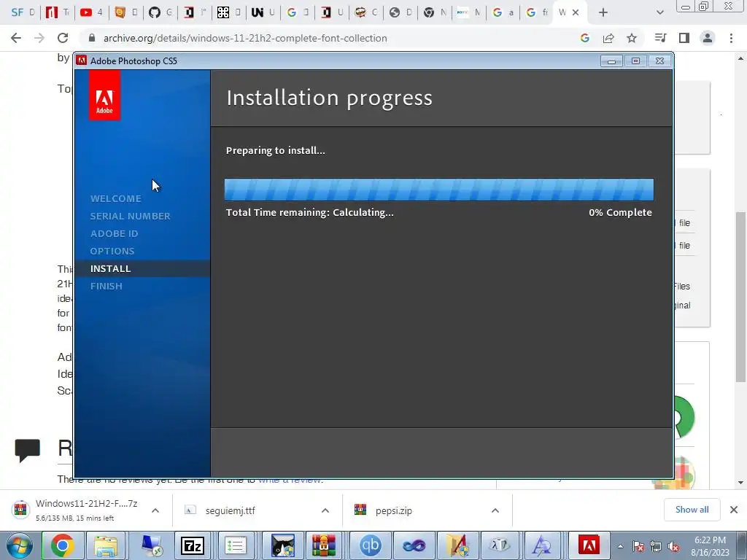Click the Action Center flag tray icon
747x560 pixels.
coord(638,546)
